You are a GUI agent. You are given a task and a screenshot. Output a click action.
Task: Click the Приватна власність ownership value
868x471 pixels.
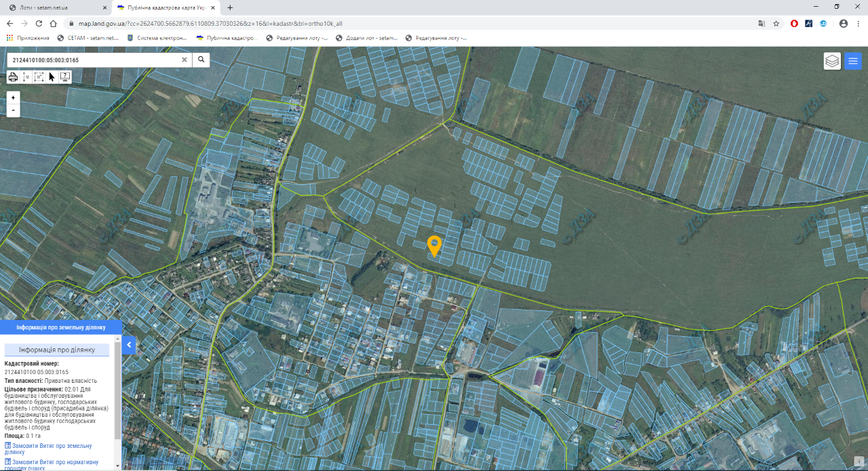click(x=71, y=380)
